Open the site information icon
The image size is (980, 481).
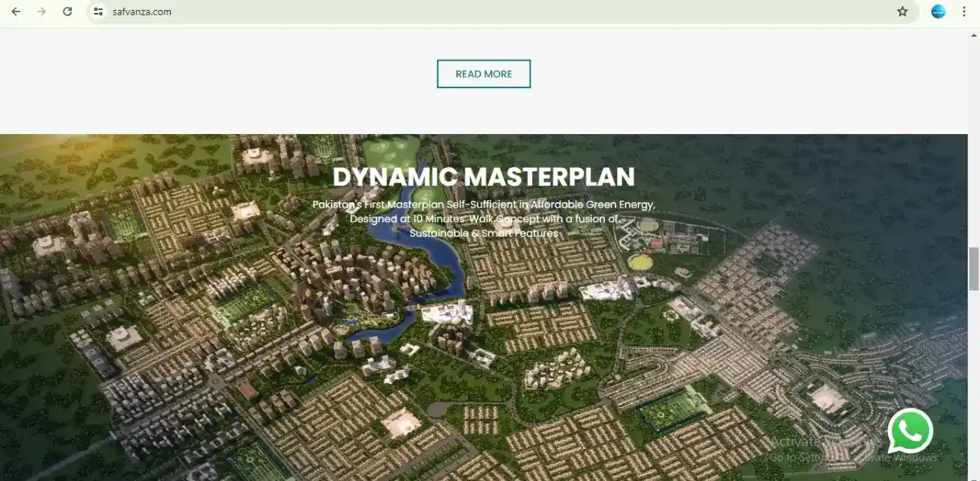[x=97, y=11]
